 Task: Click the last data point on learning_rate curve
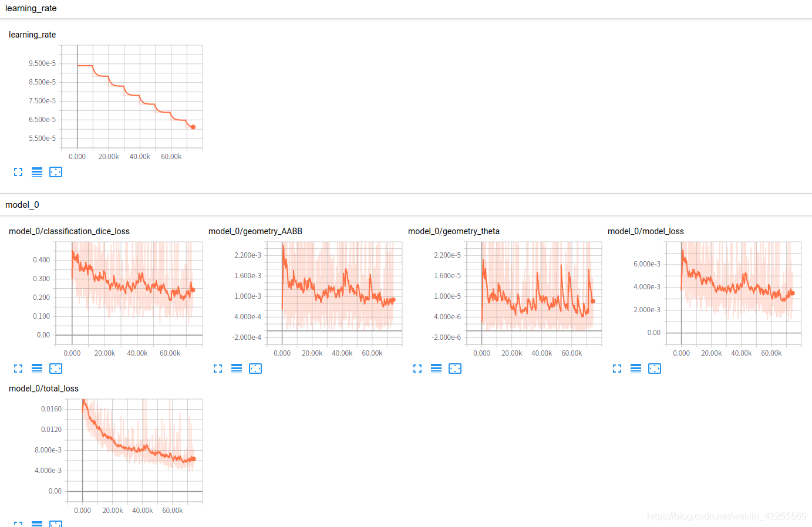point(193,127)
